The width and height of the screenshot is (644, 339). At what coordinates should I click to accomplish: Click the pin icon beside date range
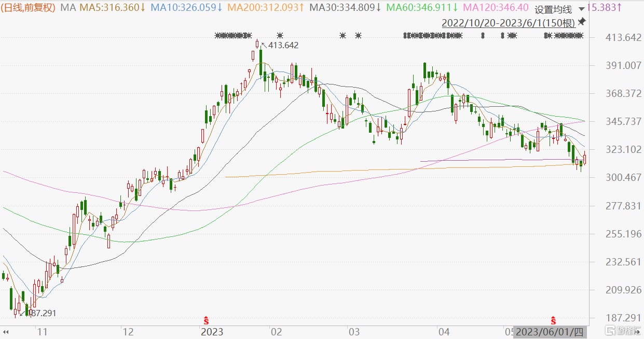click(x=582, y=22)
